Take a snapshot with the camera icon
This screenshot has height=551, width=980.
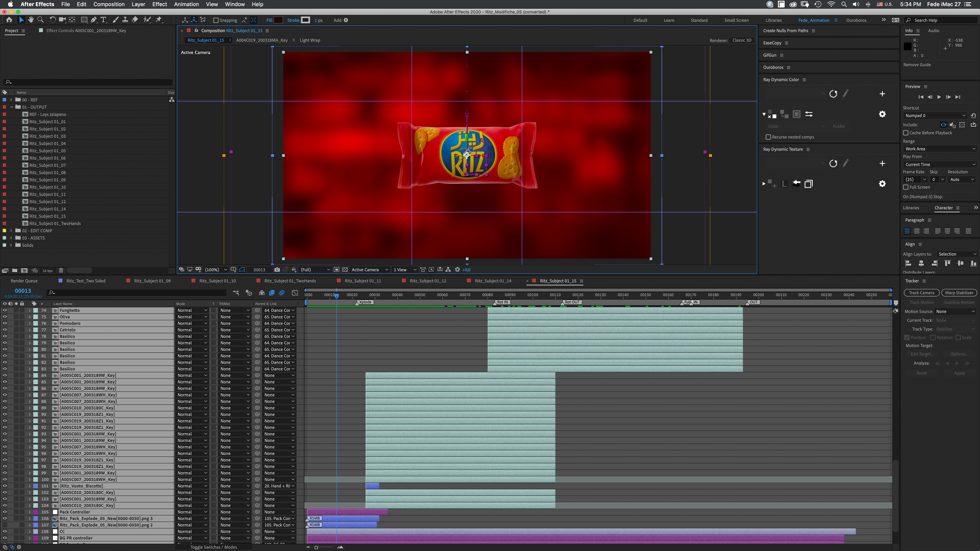click(277, 270)
